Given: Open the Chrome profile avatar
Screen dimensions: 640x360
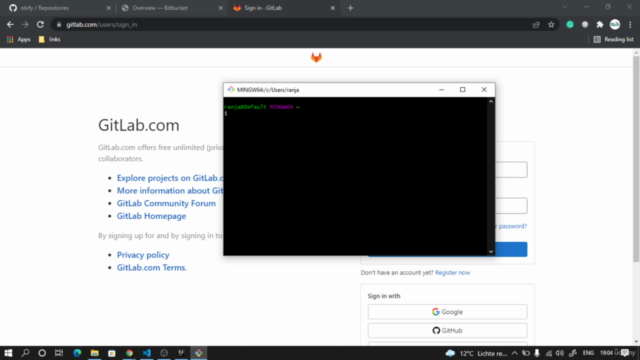Looking at the screenshot, I should 615,24.
